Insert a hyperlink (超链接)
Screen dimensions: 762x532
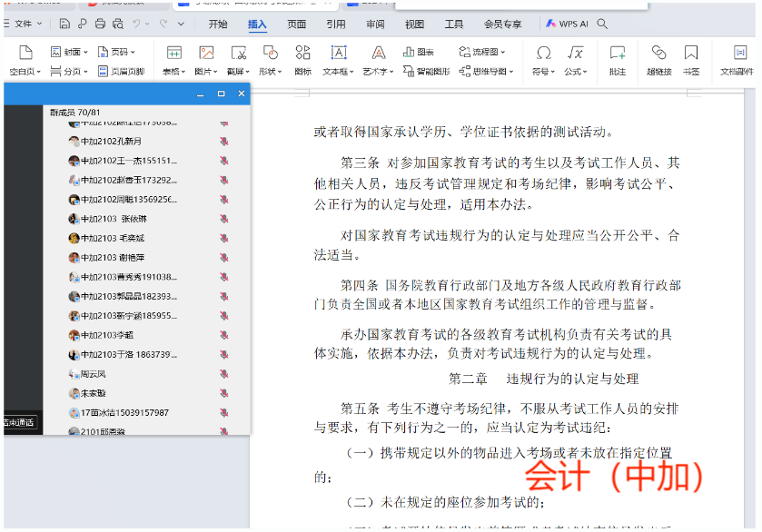click(x=658, y=54)
